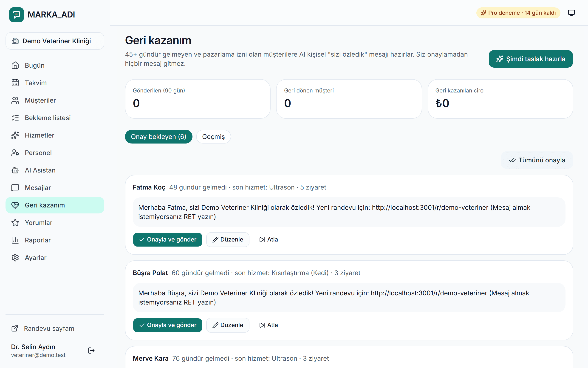Screen dimensions: 588x368
Task: Go to Mesajlar
Action: [x=55, y=188]
